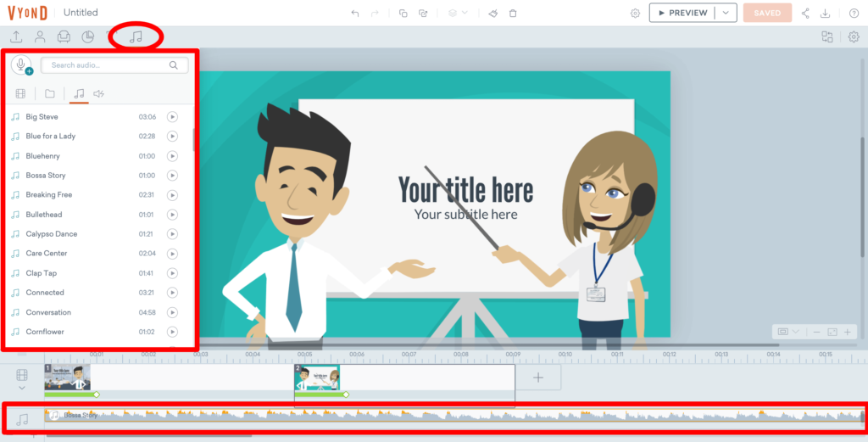Click the Redo arrow
868x442 pixels.
tap(375, 14)
